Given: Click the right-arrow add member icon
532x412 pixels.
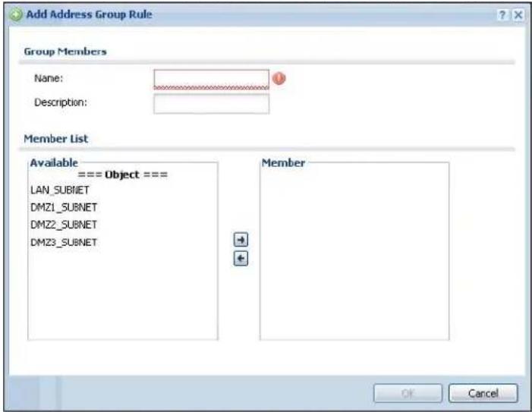Looking at the screenshot, I should (x=241, y=240).
